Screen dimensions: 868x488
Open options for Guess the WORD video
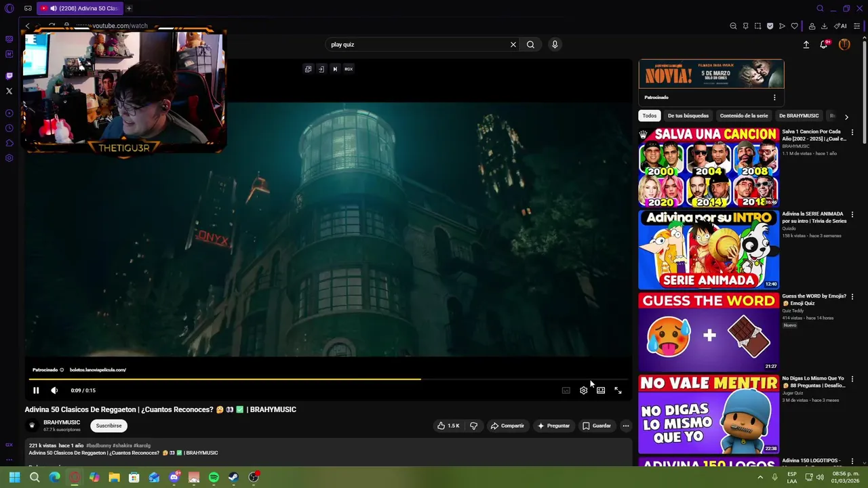pyautogui.click(x=852, y=297)
